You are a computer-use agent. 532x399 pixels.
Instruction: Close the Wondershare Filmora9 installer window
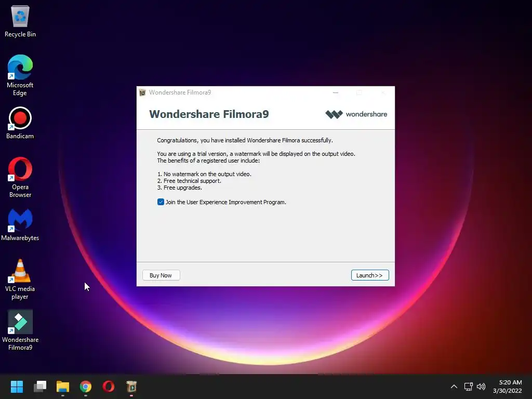pyautogui.click(x=383, y=92)
